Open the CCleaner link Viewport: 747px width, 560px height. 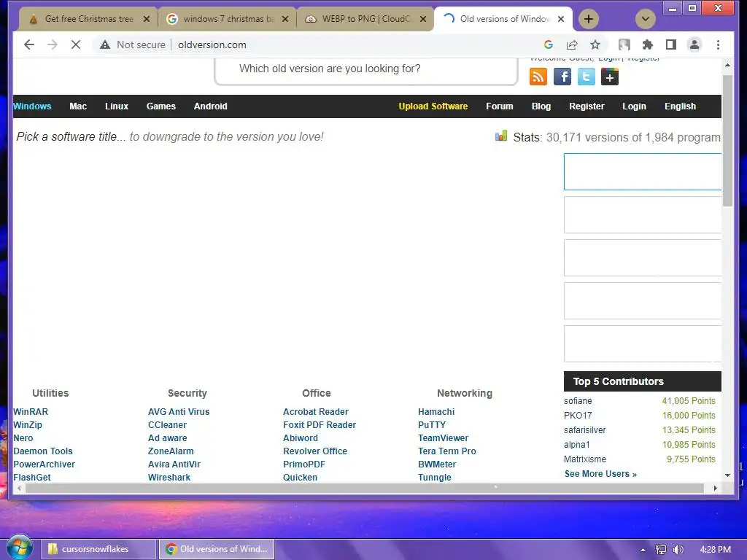coord(167,425)
